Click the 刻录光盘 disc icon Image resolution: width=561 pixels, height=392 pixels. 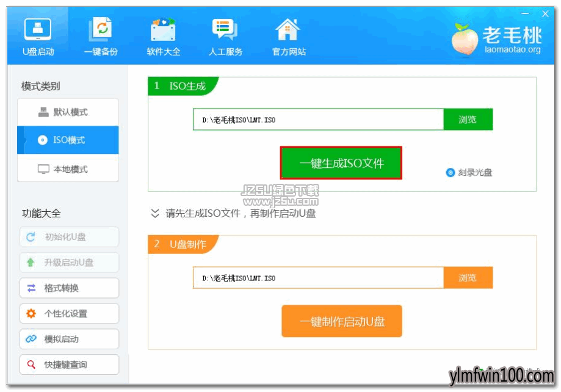tap(451, 173)
